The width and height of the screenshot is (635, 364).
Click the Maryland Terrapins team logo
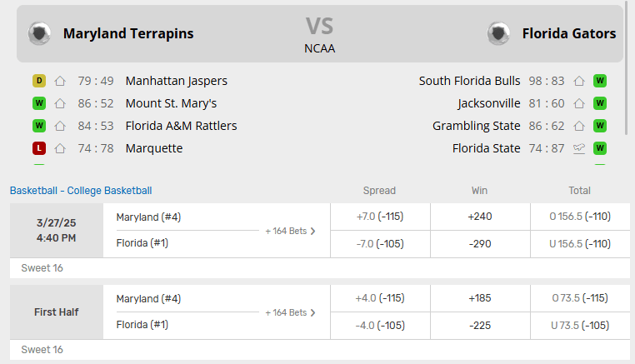point(39,33)
